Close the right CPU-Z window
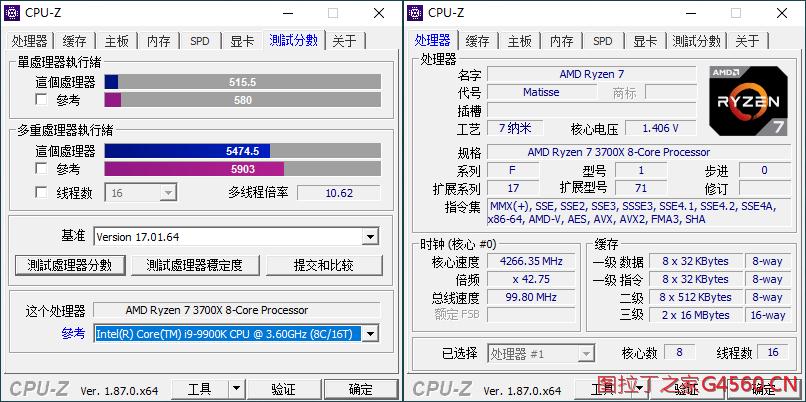 [782, 13]
